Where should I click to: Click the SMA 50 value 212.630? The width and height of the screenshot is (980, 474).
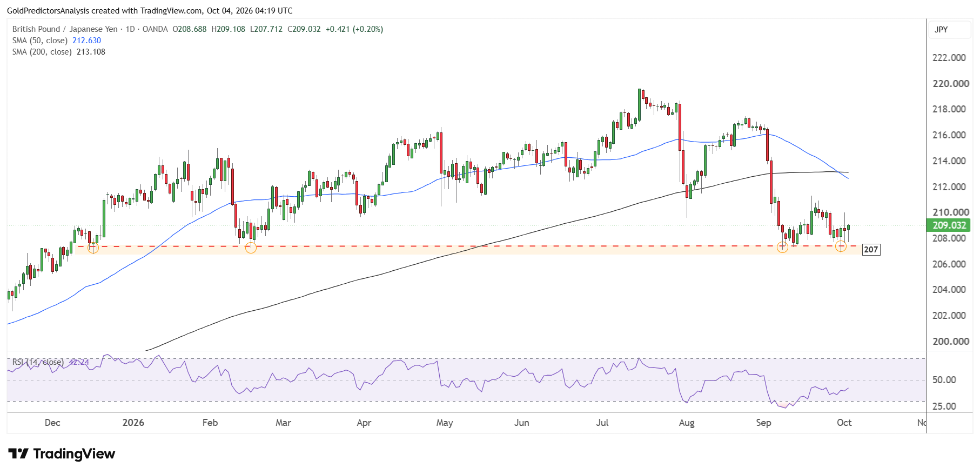[87, 41]
